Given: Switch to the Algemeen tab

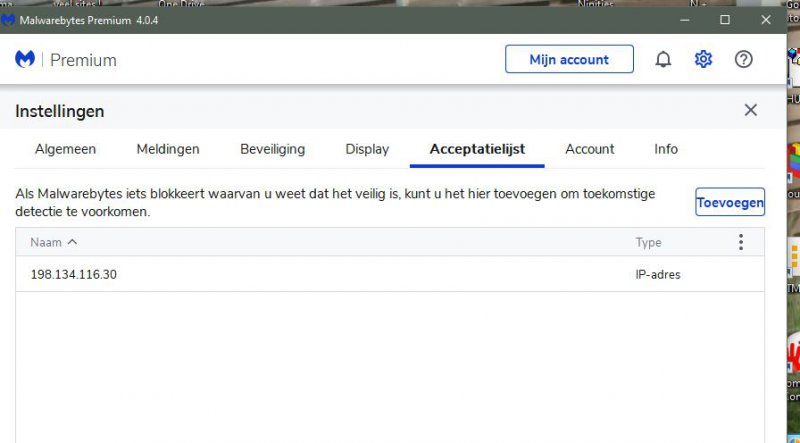Looking at the screenshot, I should point(65,149).
